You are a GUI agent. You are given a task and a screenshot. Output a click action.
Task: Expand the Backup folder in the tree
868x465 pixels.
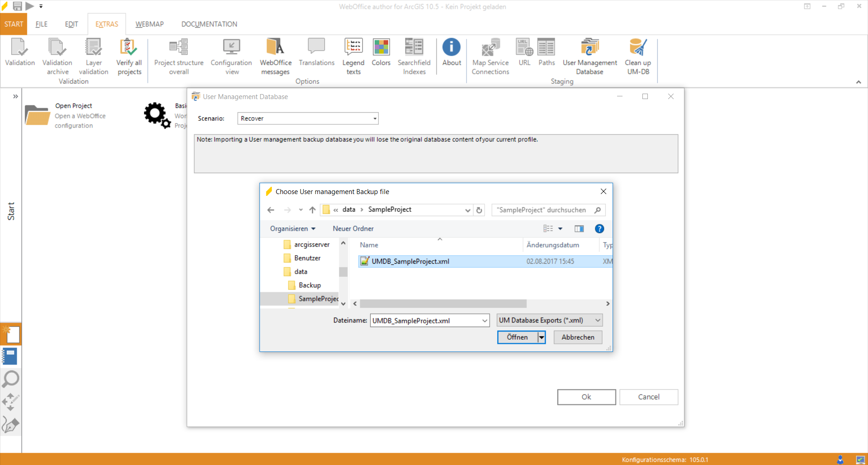coord(310,285)
